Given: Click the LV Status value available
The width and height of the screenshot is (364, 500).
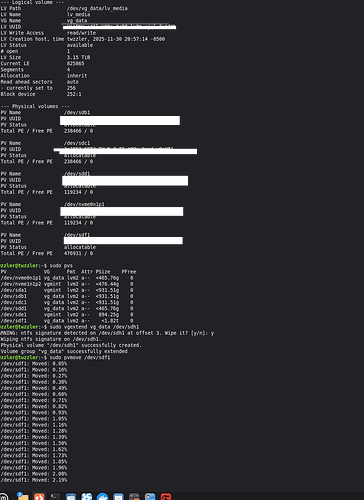Looking at the screenshot, I should [80, 45].
